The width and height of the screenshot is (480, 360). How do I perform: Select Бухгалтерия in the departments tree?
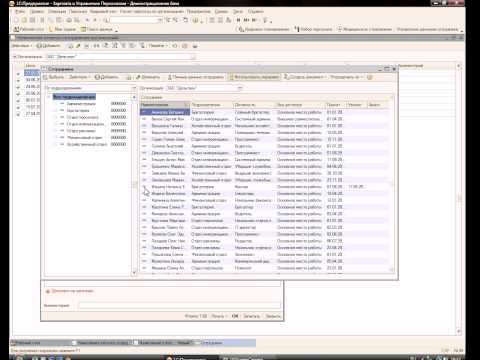[x=78, y=110]
